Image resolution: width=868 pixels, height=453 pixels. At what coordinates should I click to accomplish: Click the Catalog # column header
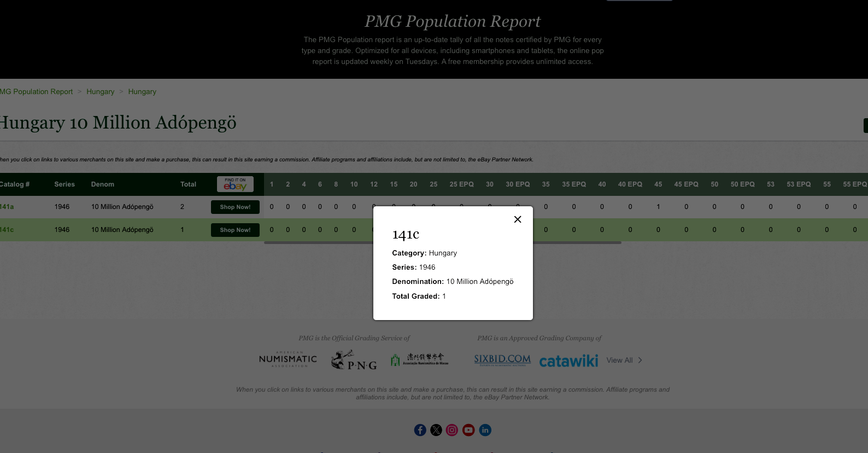(x=15, y=184)
